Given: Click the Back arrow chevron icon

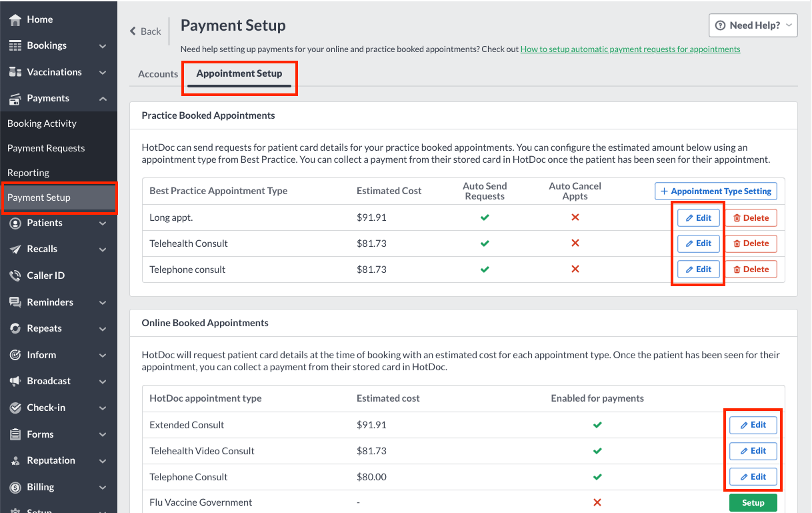Looking at the screenshot, I should (133, 31).
